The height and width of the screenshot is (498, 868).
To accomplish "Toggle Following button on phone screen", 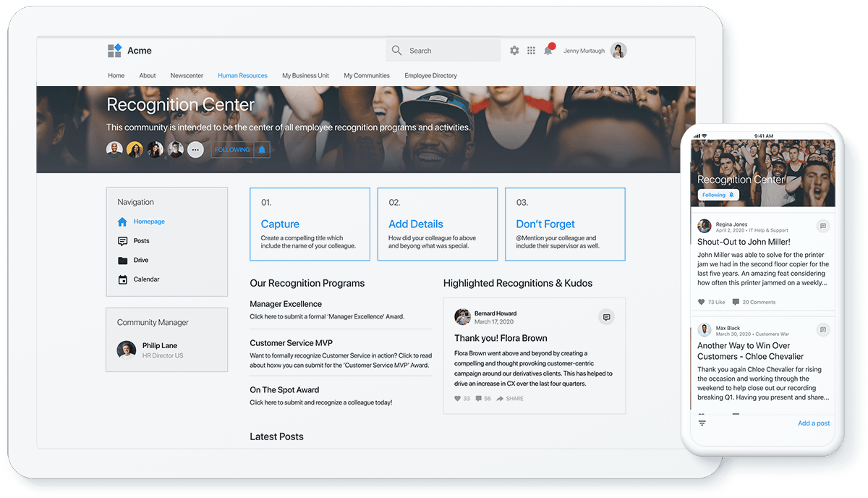I will click(718, 195).
